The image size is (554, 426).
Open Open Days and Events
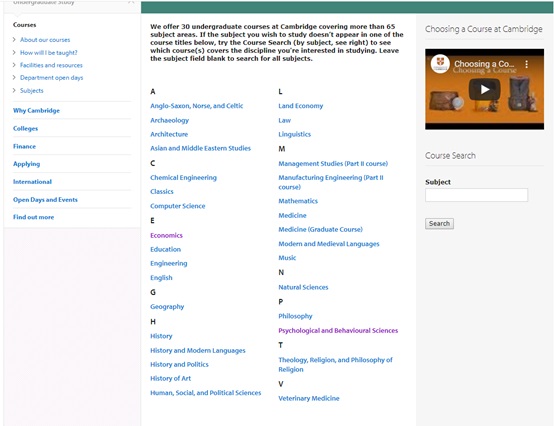[x=45, y=200]
